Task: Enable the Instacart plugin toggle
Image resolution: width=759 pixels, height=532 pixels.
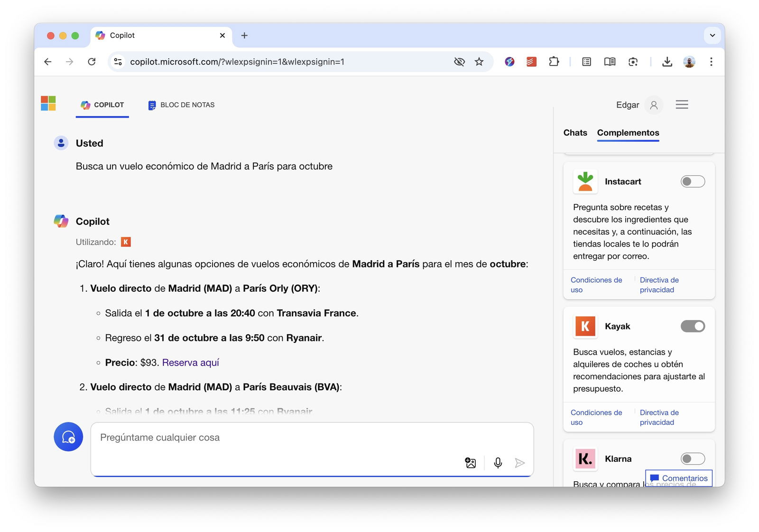Action: tap(693, 182)
